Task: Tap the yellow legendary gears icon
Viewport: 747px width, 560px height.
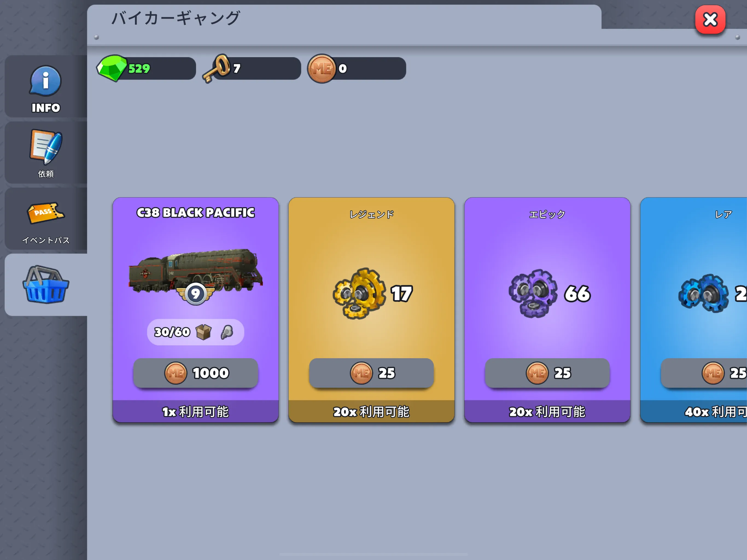Action: [359, 293]
